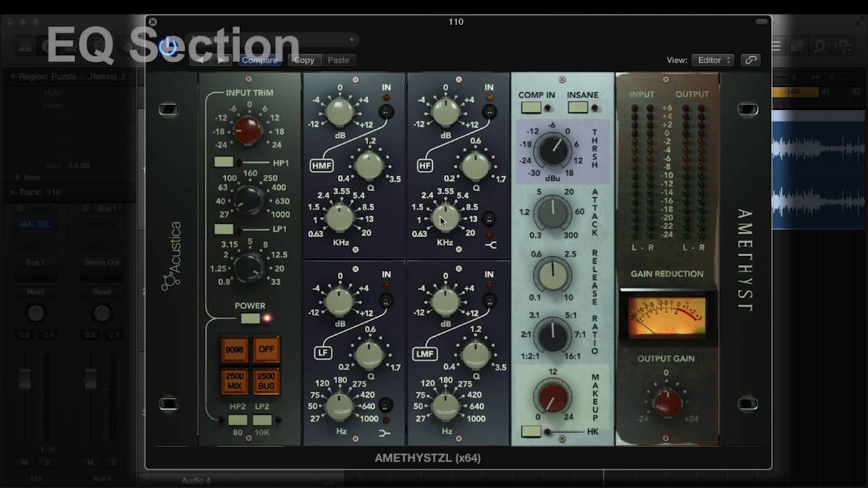Click the HMF band Q knob
The height and width of the screenshot is (488, 868).
click(369, 165)
